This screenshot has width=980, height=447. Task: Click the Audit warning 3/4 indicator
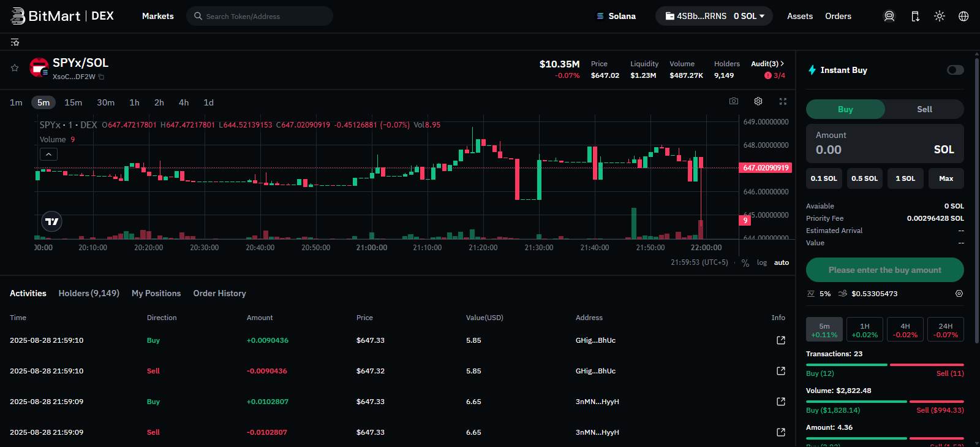[775, 75]
